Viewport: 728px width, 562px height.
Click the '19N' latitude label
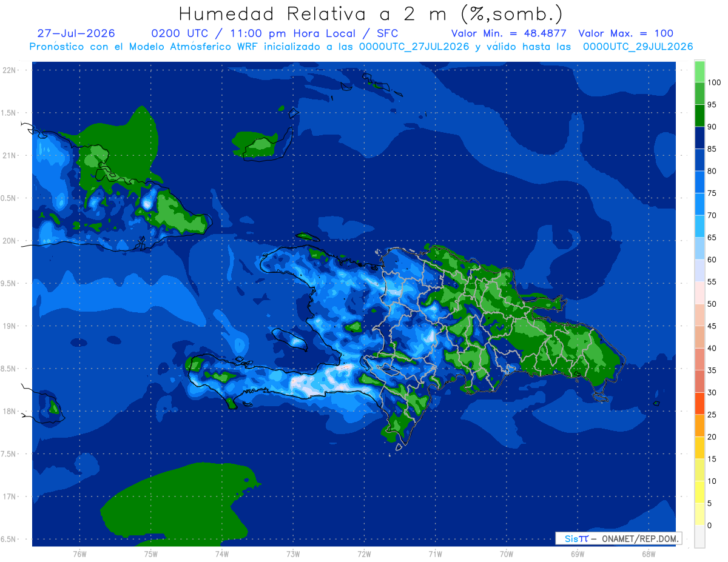(9, 326)
